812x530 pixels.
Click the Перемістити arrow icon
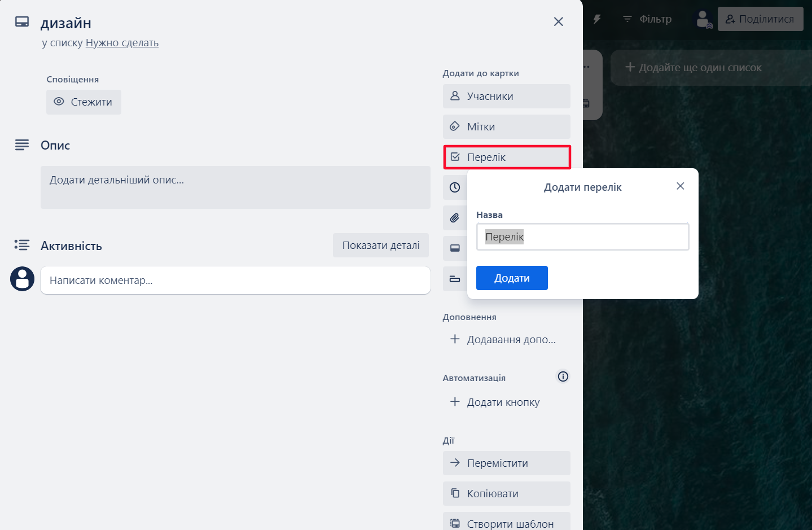point(454,463)
